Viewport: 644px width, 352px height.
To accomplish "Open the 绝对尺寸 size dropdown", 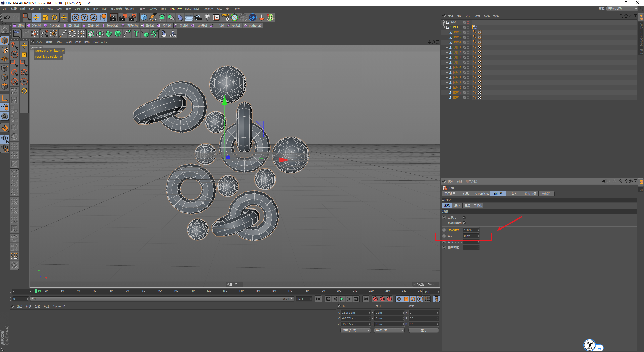I will point(389,330).
